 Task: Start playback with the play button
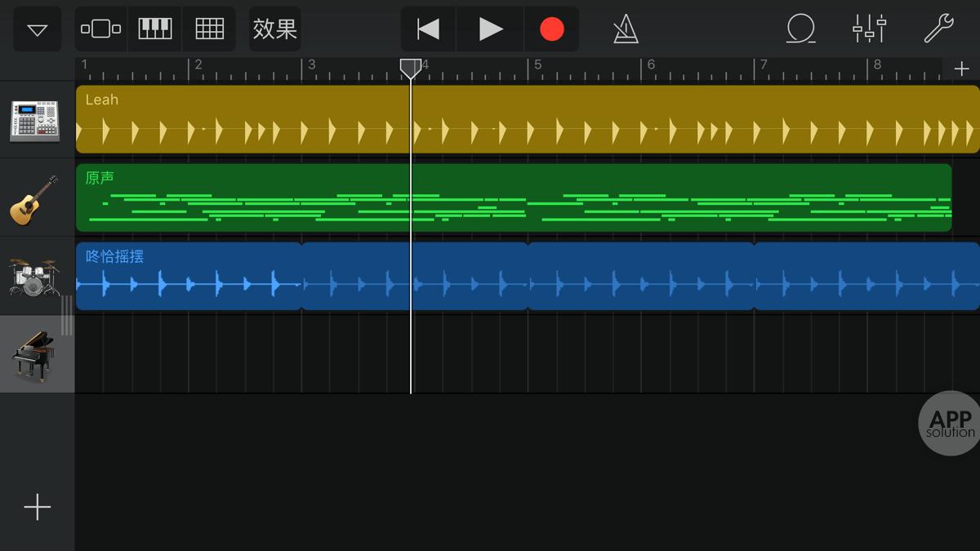tap(490, 29)
